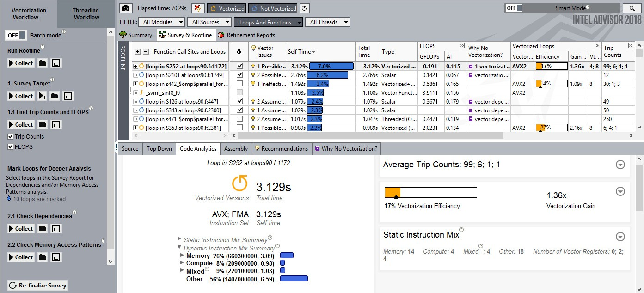Image resolution: width=644 pixels, height=293 pixels.
Task: Click the 17% Vectorization Efficiency bar in analytics
Action: pyautogui.click(x=430, y=193)
